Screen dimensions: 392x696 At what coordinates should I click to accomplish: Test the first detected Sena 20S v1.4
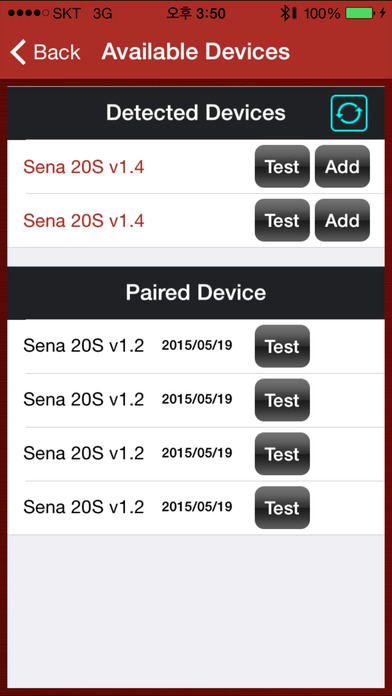tap(282, 166)
